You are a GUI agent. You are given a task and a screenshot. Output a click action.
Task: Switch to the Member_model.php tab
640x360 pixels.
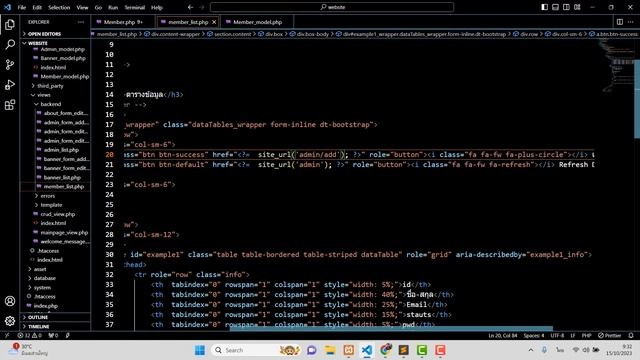258,22
